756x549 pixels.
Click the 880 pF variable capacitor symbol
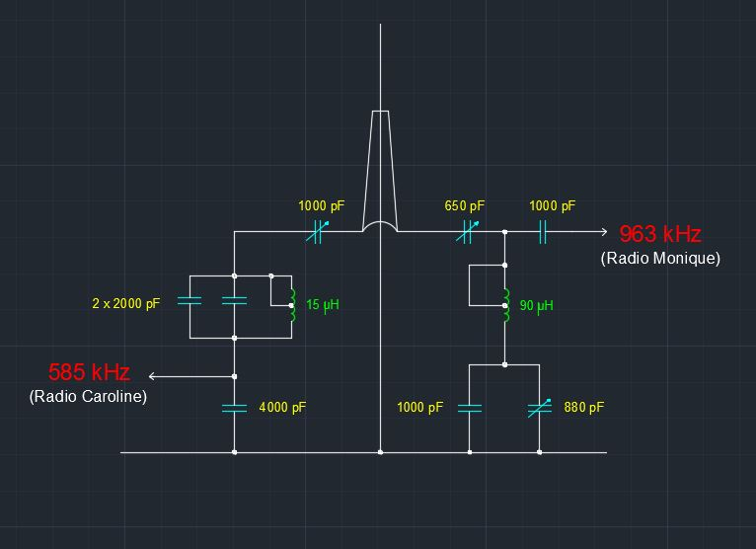[539, 408]
